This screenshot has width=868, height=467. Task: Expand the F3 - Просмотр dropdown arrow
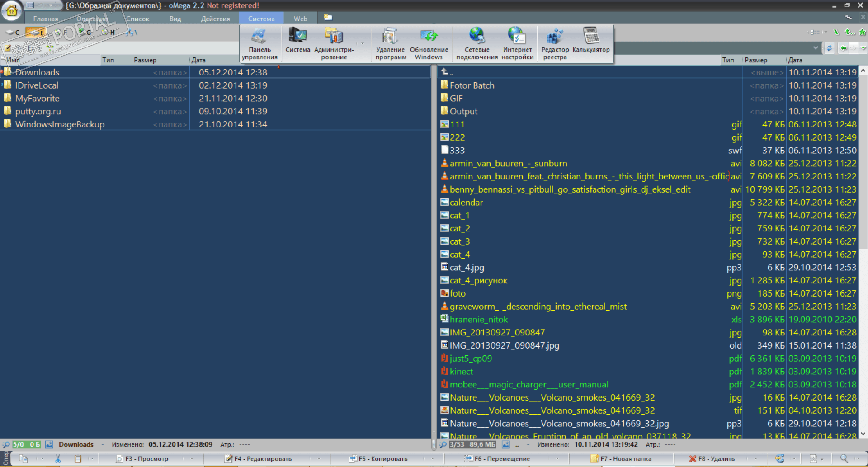coord(192,459)
